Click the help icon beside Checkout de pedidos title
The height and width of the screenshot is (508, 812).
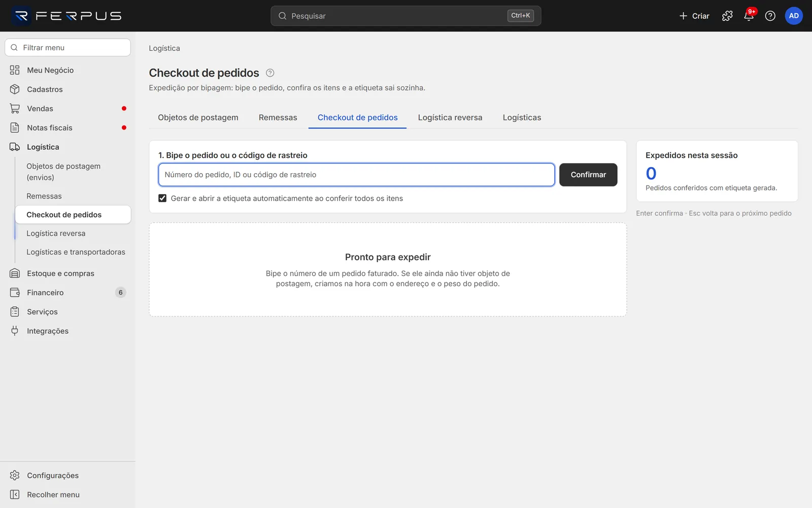[x=270, y=73]
